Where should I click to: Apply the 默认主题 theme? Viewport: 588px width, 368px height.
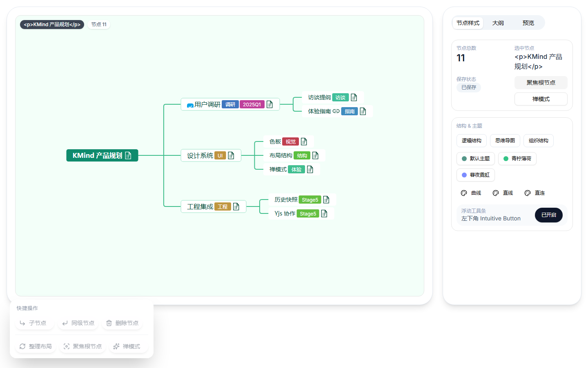[x=476, y=159]
